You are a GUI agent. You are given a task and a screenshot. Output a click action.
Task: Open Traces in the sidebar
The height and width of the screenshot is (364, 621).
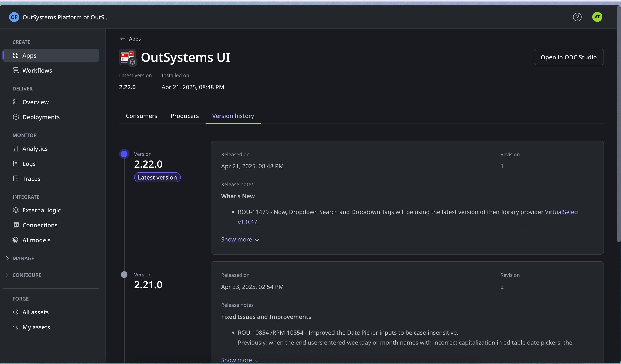pyautogui.click(x=51, y=178)
